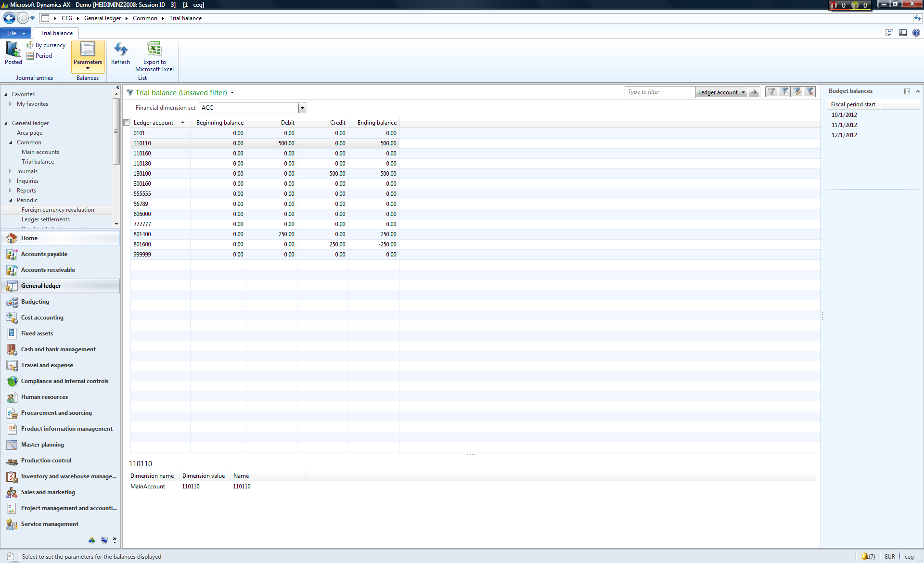Open the Fixed assets module
The height and width of the screenshot is (563, 924).
point(37,333)
